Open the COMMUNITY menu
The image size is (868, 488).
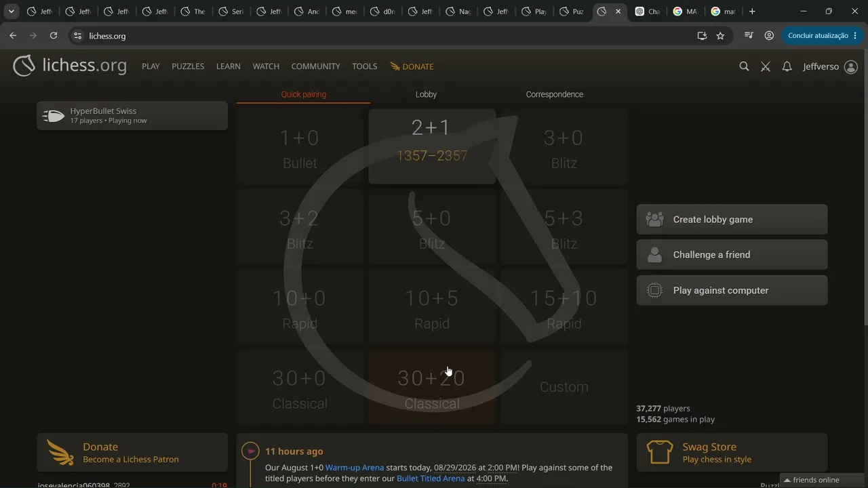coord(315,66)
